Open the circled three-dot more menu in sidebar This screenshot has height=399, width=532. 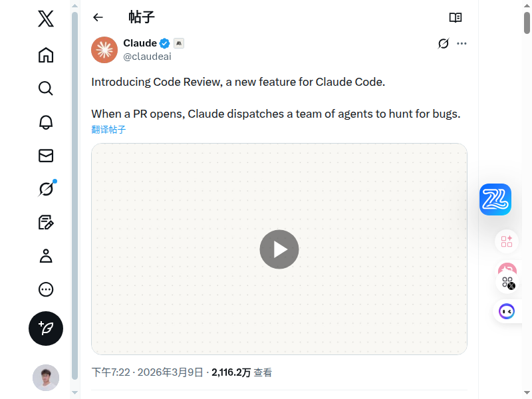coord(46,289)
